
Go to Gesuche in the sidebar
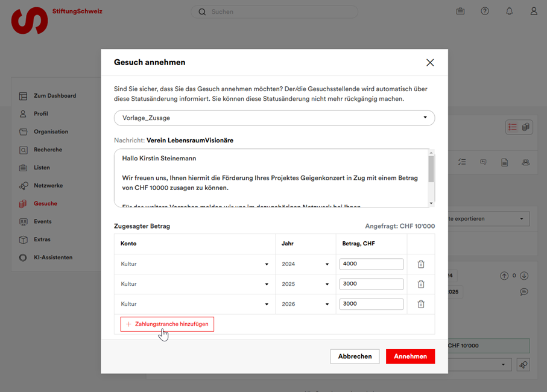tap(45, 204)
